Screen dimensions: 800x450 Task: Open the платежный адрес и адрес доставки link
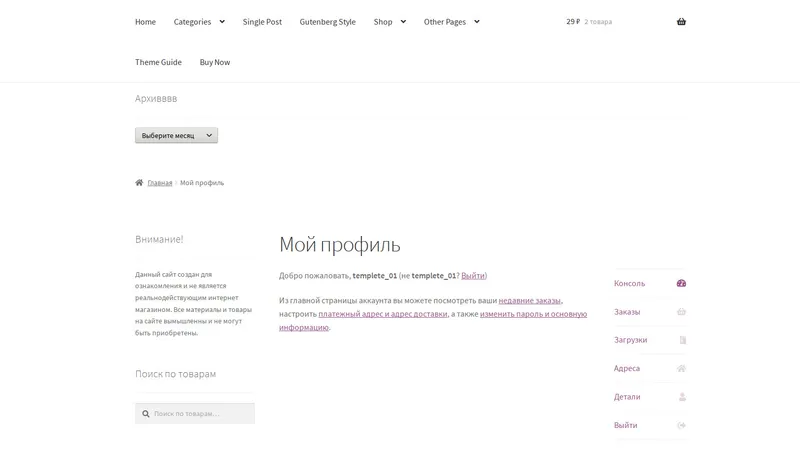(x=383, y=314)
